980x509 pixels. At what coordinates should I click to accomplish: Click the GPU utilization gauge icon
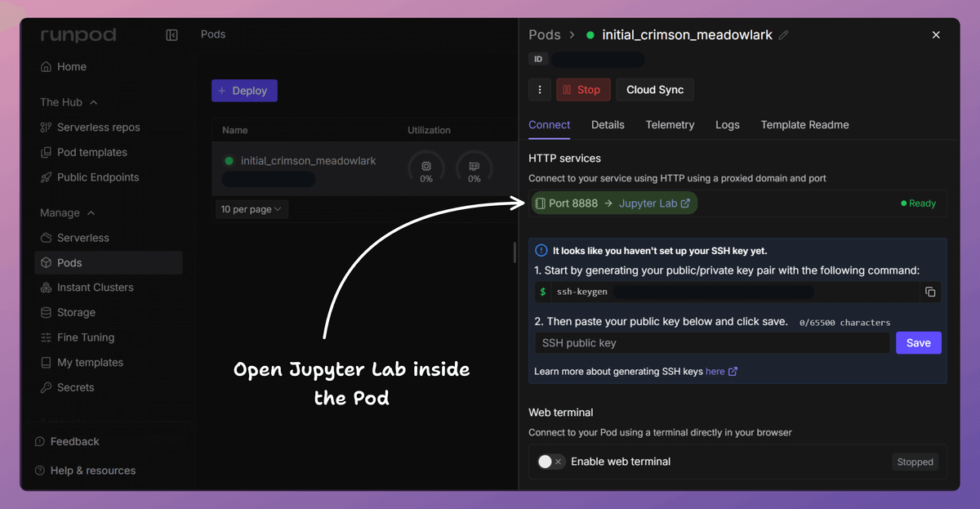474,166
